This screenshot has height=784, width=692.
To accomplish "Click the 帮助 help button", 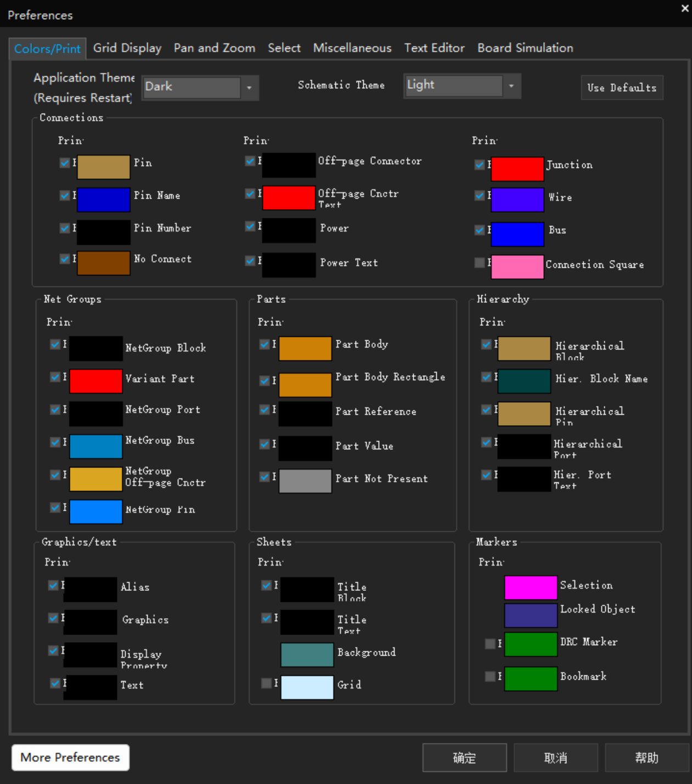I will (646, 758).
